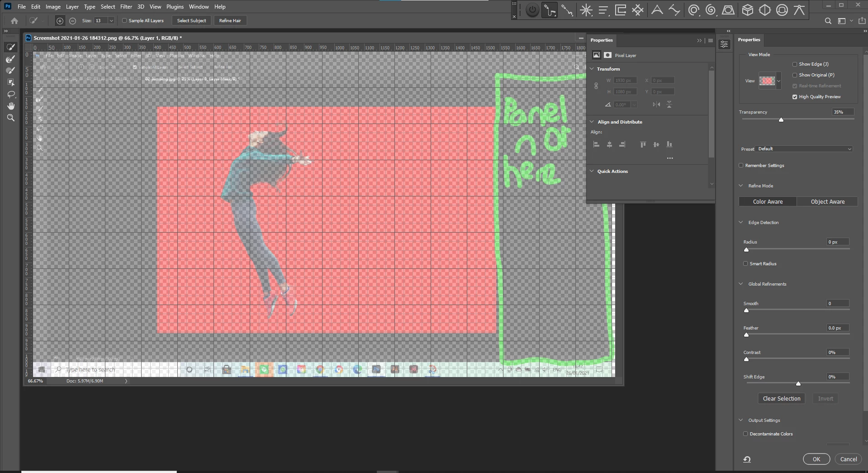Viewport: 868px width, 473px height.
Task: Choose Add to selection mode icon
Action: coord(60,21)
